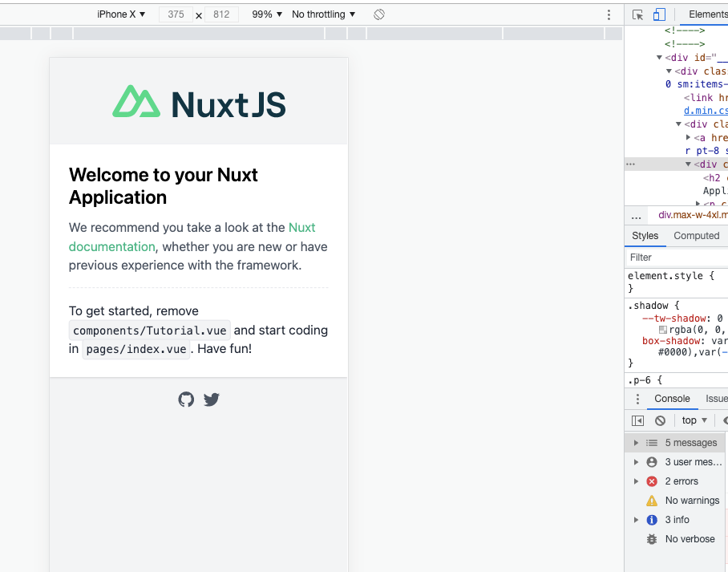The image size is (728, 572).
Task: Select the link node in DOM tree
Action: click(706, 98)
